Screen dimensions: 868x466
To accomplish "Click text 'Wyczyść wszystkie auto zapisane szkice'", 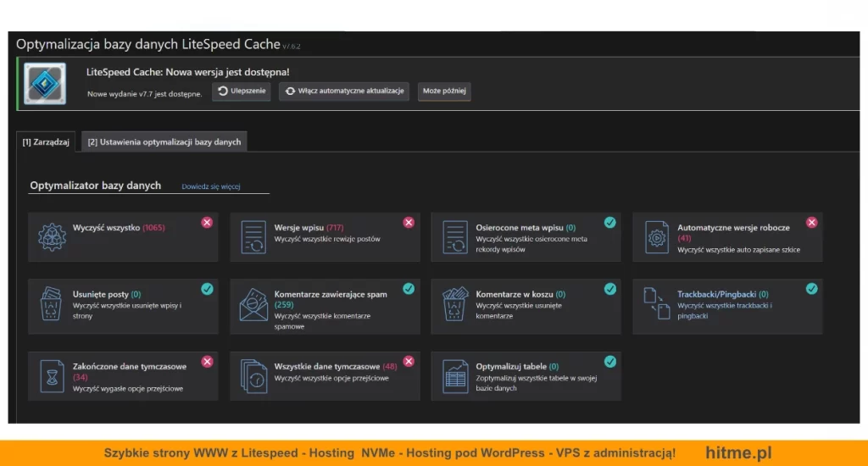I will pos(738,250).
